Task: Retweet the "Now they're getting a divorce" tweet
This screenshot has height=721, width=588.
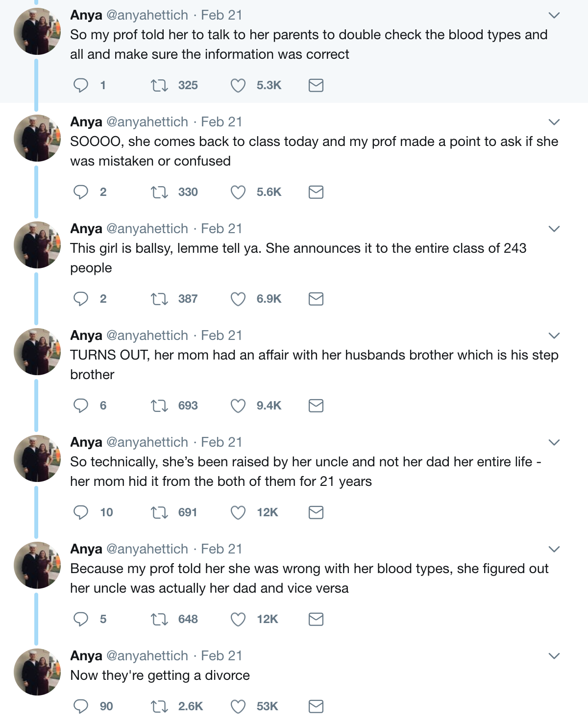Action: tap(158, 706)
